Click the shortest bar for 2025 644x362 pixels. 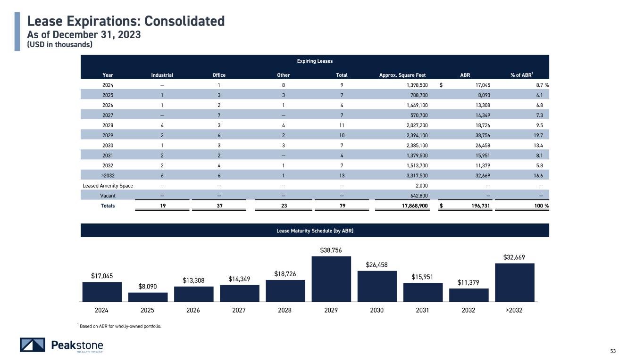148,296
